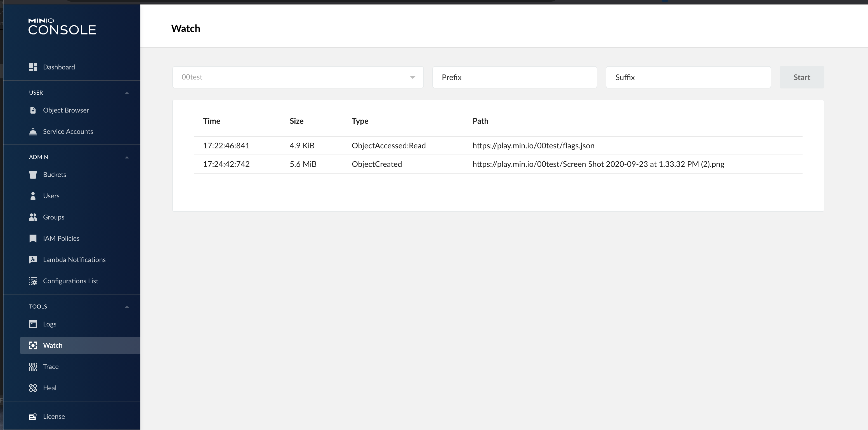Select the Watch tool entry
Screen dimensions: 868x430
coord(80,345)
